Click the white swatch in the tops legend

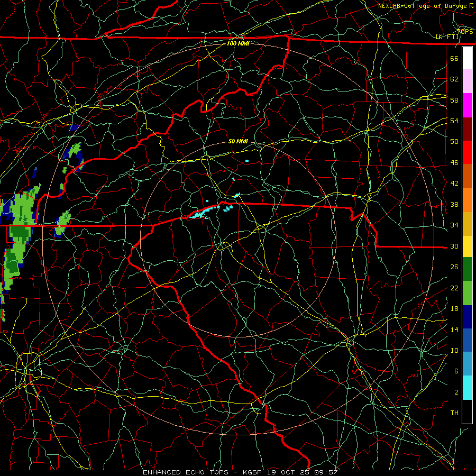click(x=467, y=58)
